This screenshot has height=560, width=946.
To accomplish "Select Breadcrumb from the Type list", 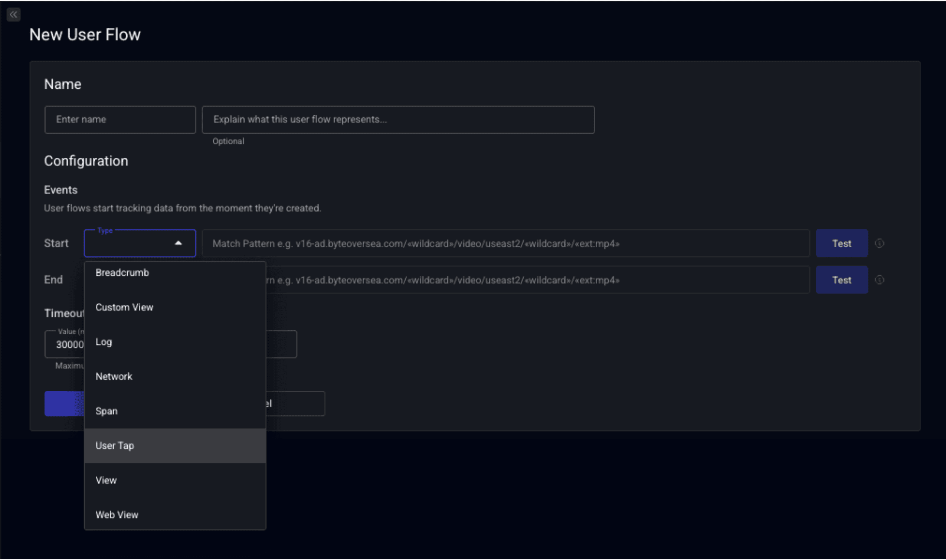I will (x=122, y=272).
